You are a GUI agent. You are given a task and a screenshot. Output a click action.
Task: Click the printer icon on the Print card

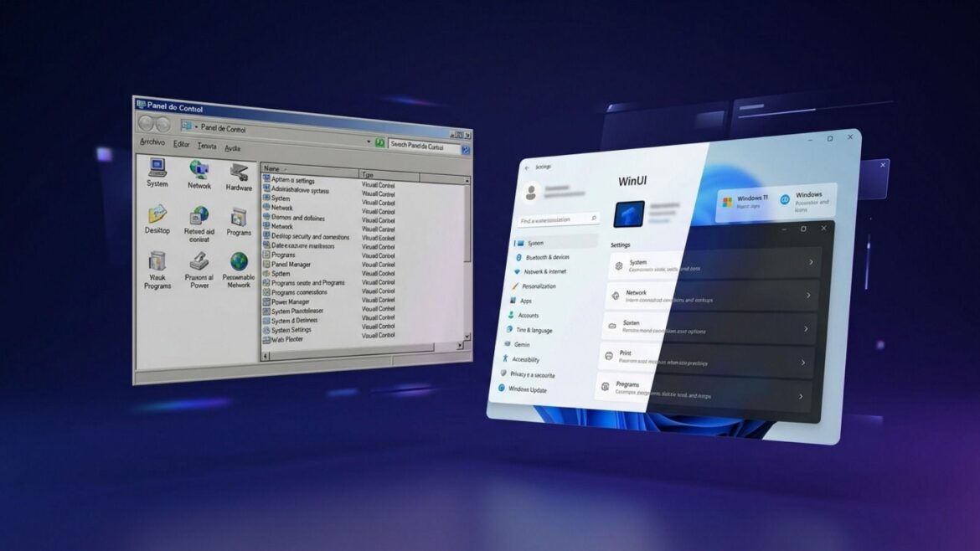609,356
